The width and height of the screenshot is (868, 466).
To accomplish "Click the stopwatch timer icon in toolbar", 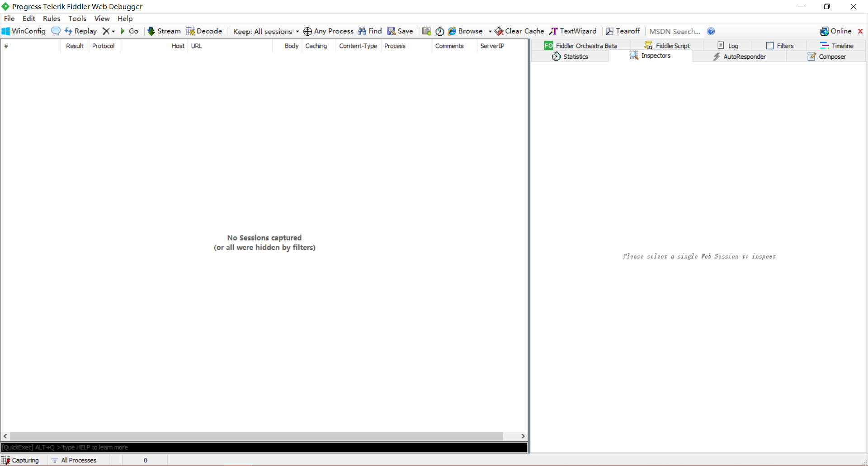I will tap(439, 31).
